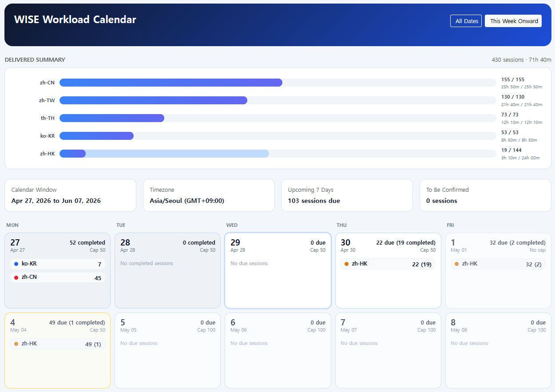Click the 73 / 73 count for th-TH
The height and width of the screenshot is (392, 555).
point(510,115)
